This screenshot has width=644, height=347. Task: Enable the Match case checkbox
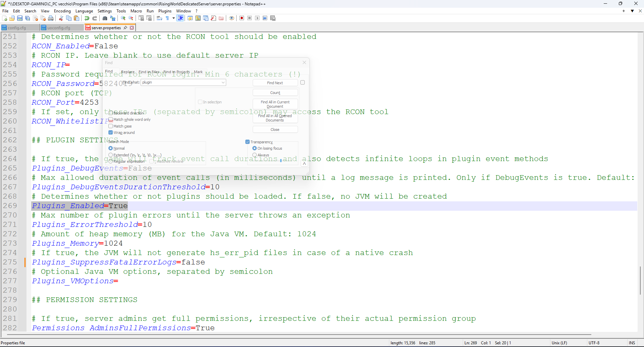click(111, 126)
